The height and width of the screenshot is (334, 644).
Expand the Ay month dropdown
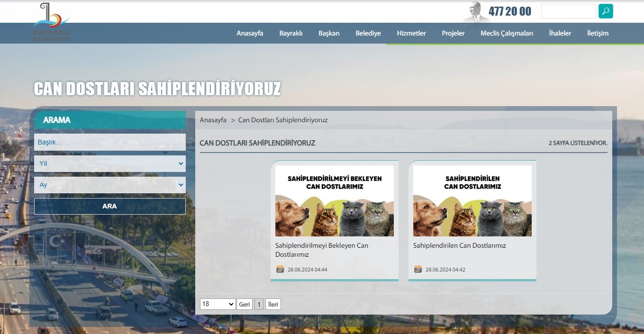(109, 185)
